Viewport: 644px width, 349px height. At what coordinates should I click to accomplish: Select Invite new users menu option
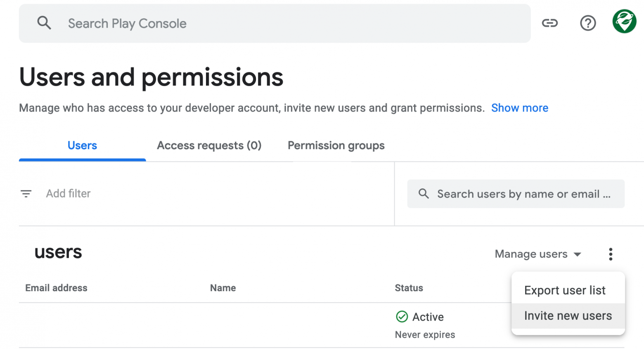pyautogui.click(x=568, y=316)
